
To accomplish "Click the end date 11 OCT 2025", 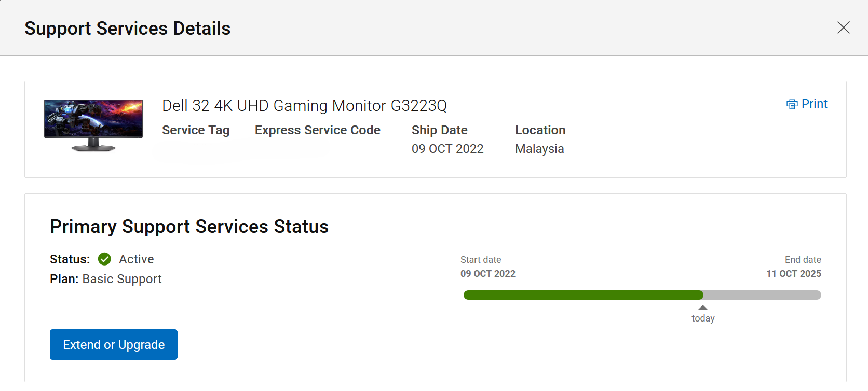I will coord(794,274).
